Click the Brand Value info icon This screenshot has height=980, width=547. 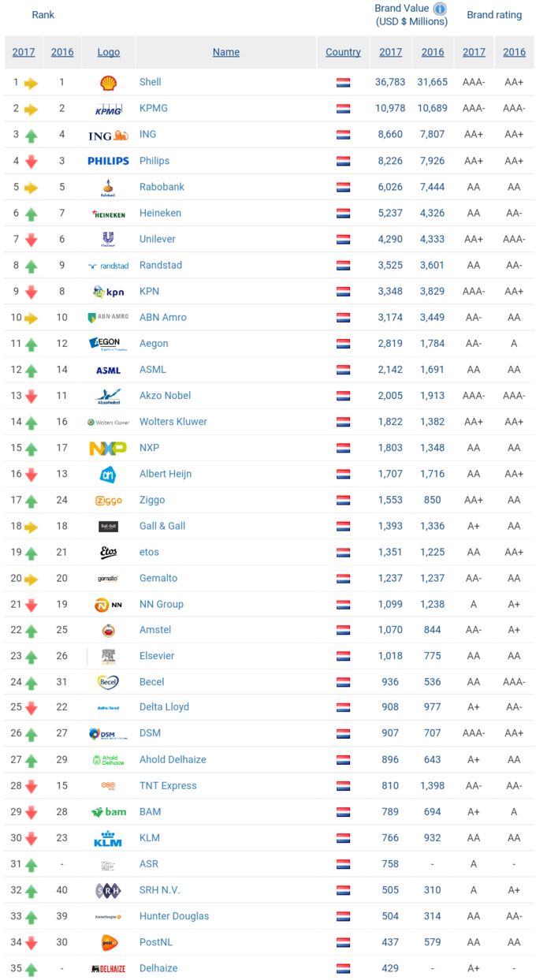coord(440,9)
